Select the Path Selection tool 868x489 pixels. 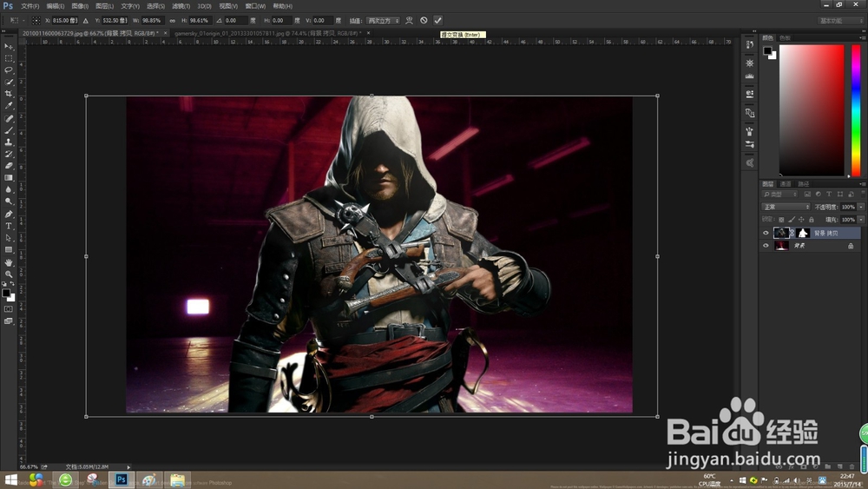pyautogui.click(x=9, y=238)
